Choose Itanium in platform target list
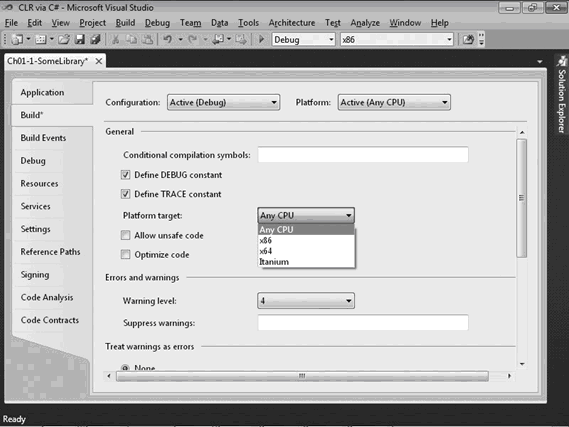 306,262
